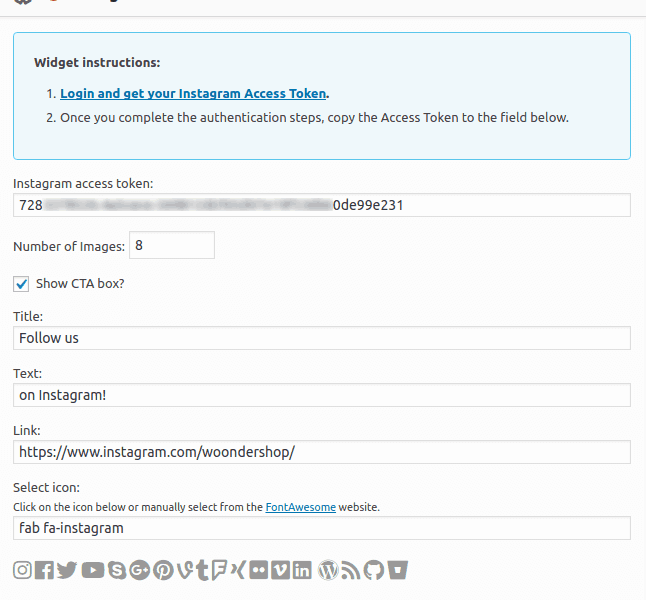Select the Instagram icon in the icon row
The height and width of the screenshot is (600, 646).
coord(22,570)
